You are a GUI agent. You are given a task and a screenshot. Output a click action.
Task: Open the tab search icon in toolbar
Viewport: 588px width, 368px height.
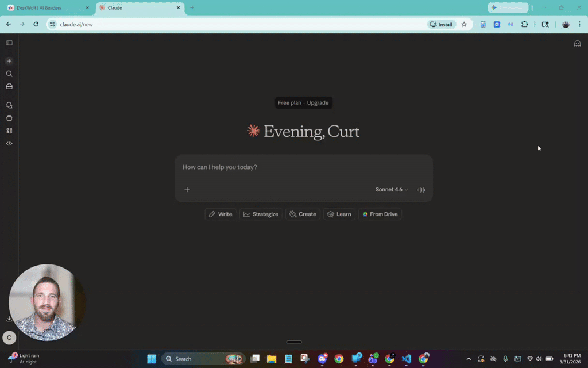click(x=546, y=24)
